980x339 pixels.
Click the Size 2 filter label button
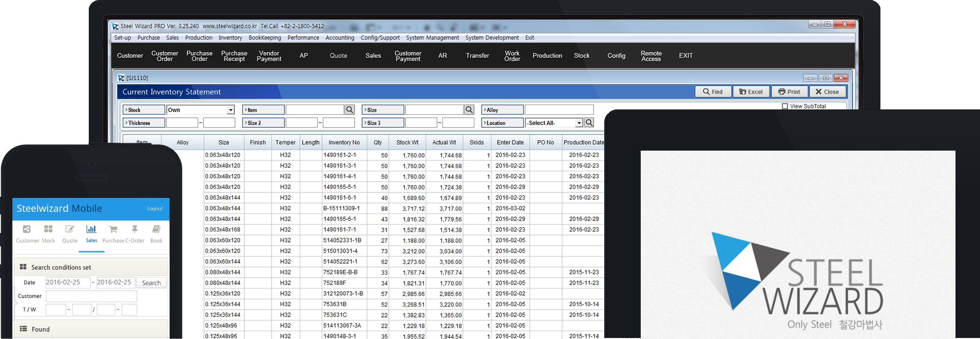click(263, 123)
